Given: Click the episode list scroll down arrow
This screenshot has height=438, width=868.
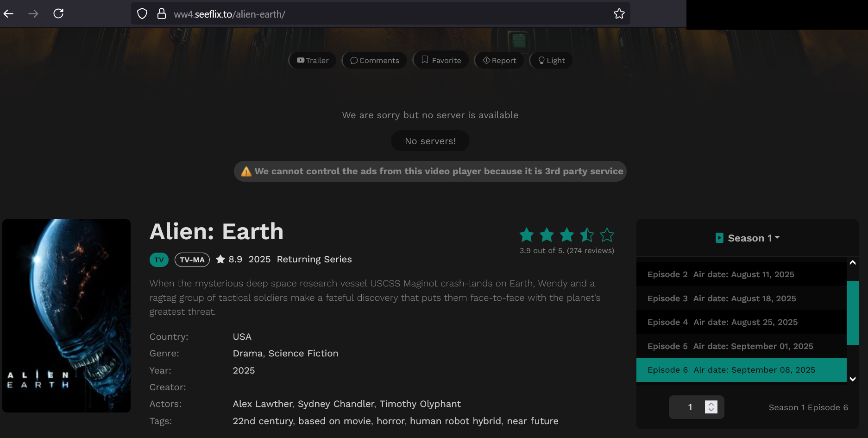Looking at the screenshot, I should click(x=852, y=379).
